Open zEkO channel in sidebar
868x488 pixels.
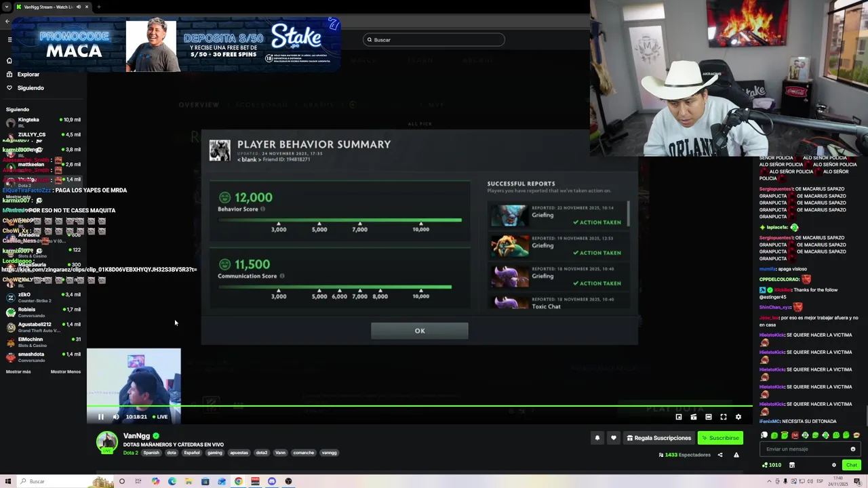tap(43, 298)
